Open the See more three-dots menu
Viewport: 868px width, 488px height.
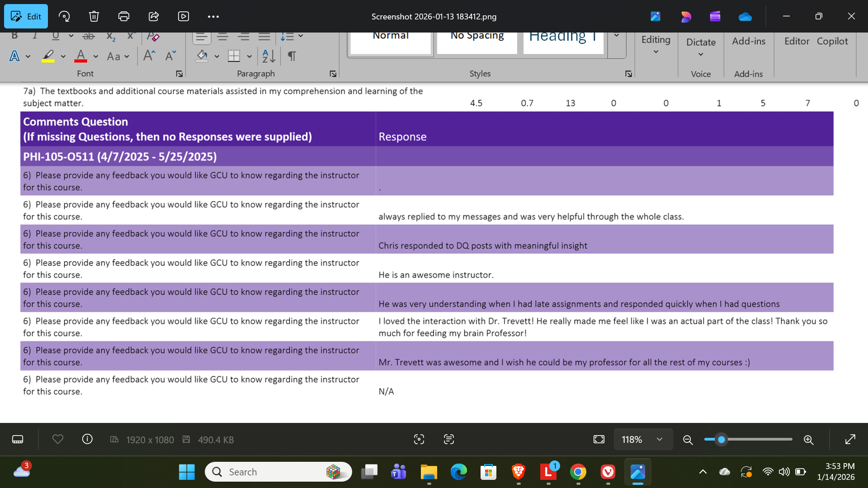coord(213,17)
